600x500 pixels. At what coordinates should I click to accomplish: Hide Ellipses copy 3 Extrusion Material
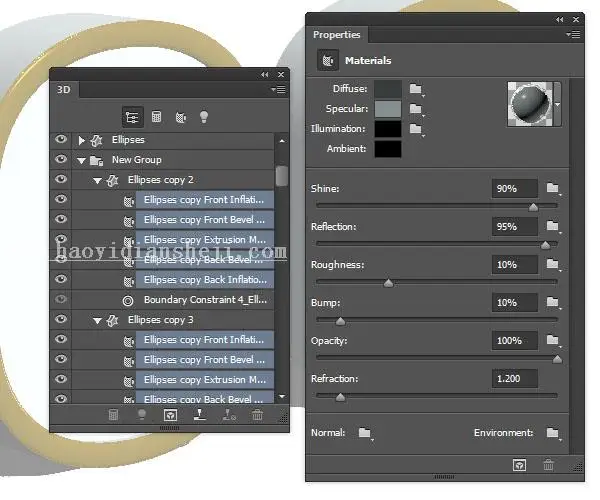(61, 379)
